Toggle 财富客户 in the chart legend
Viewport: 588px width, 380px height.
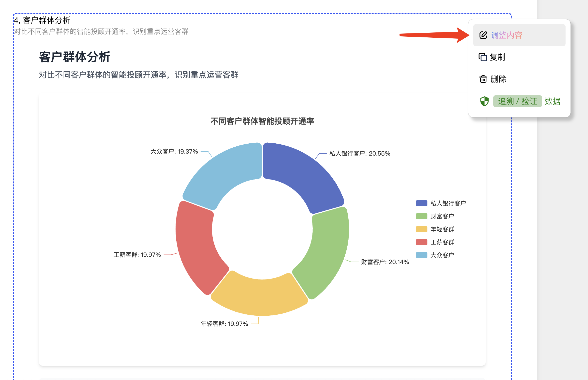pyautogui.click(x=443, y=216)
